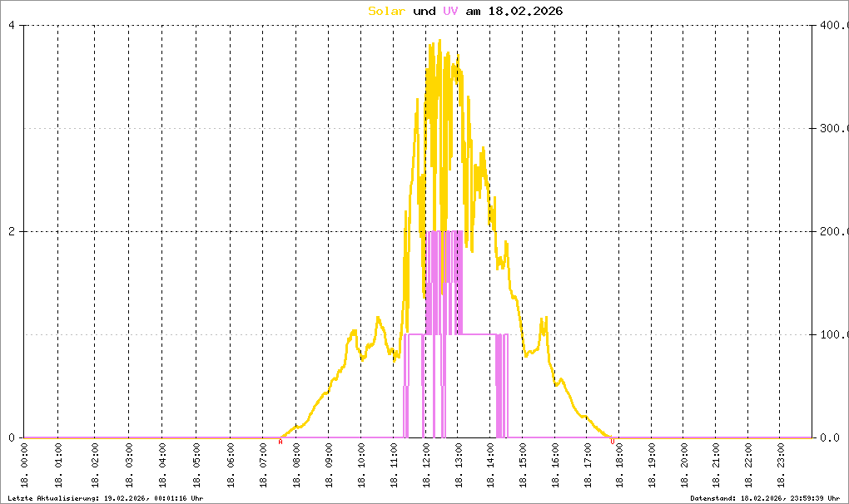Viewport: 849px width, 504px height.
Task: Select the '18. 12:00' time axis label
Action: [x=427, y=466]
